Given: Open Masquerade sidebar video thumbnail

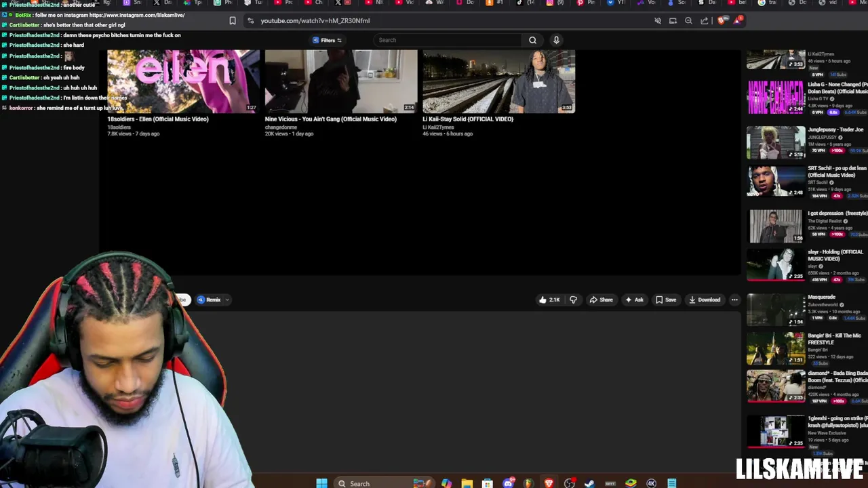Looking at the screenshot, I should tap(776, 310).
